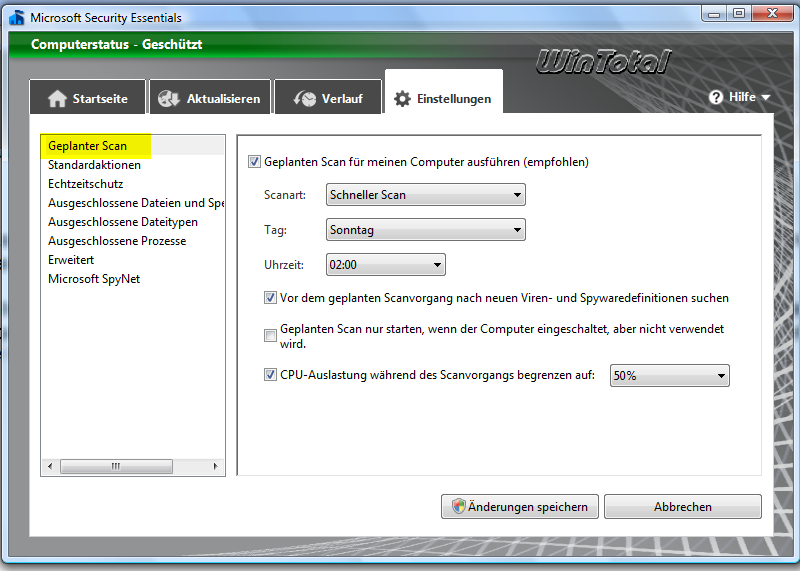Click the Änderungen speichern button

519,506
